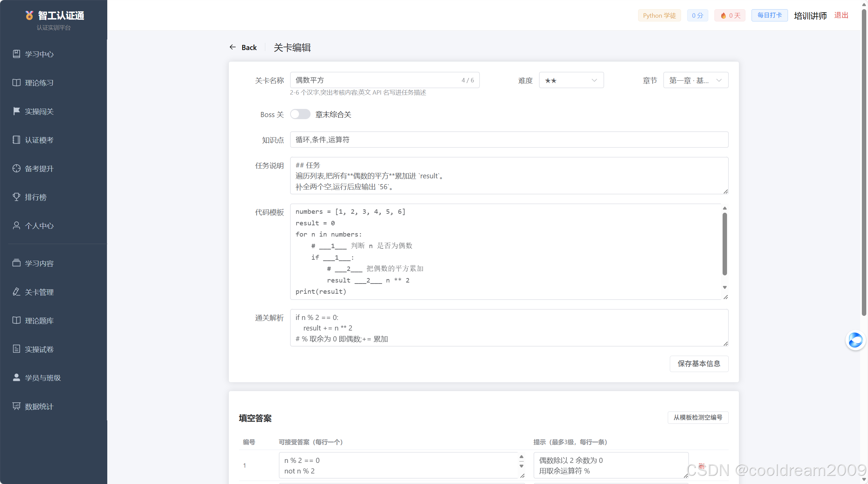Click into the 知识点 input field
The height and width of the screenshot is (484, 868).
coord(509,140)
